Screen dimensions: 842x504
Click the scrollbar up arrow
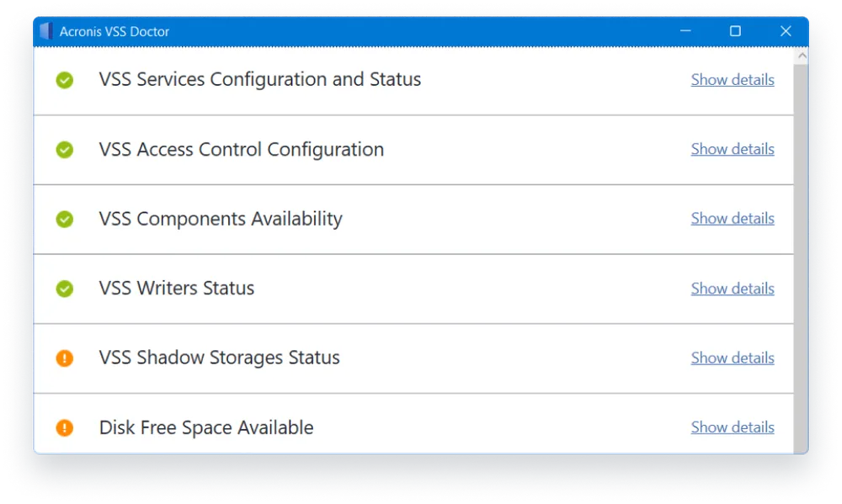(x=801, y=54)
